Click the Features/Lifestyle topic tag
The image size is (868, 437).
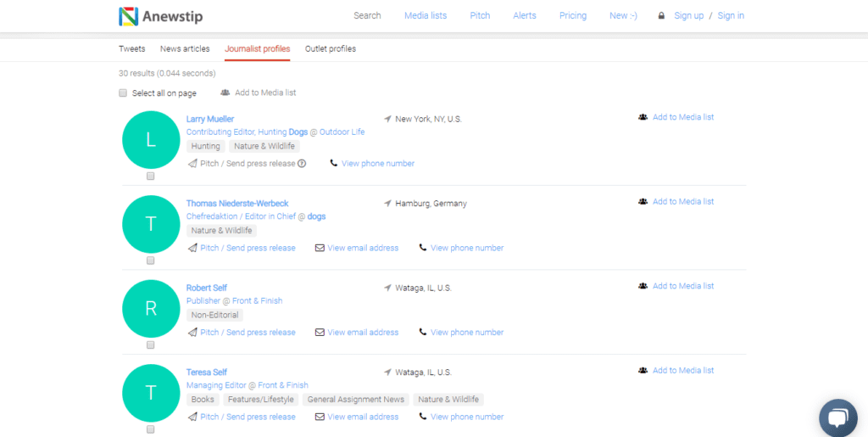tap(261, 400)
